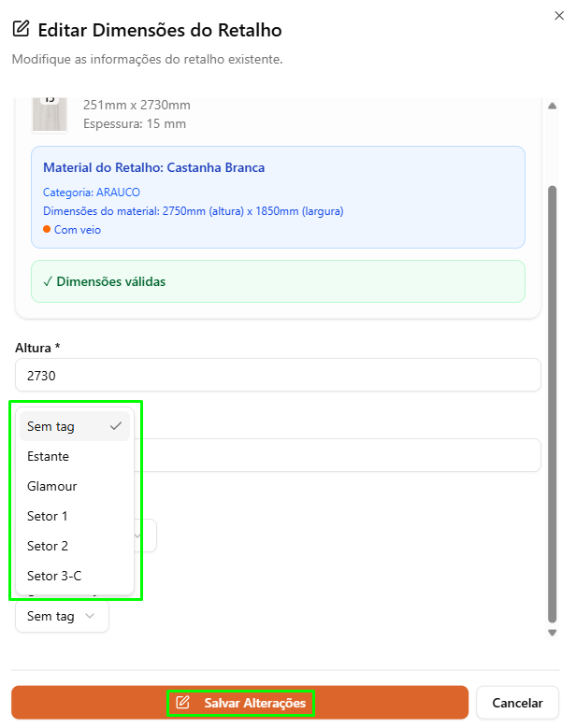The height and width of the screenshot is (728, 576).
Task: Click the Altura input field showing 2730
Action: (278, 375)
